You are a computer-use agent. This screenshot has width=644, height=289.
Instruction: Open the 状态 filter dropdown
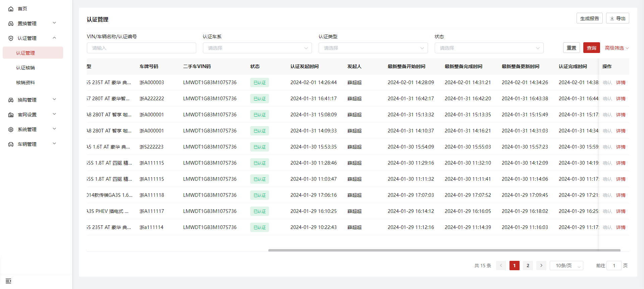click(489, 48)
